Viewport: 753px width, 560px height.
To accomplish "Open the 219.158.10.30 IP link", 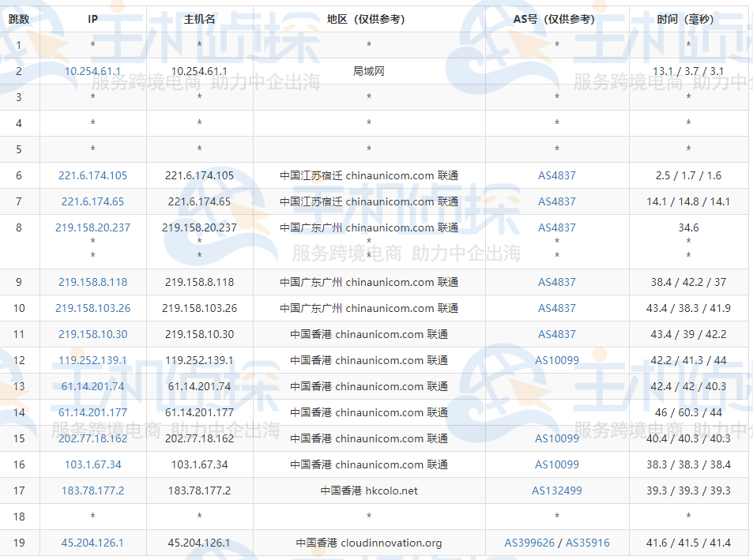I will (x=92, y=334).
